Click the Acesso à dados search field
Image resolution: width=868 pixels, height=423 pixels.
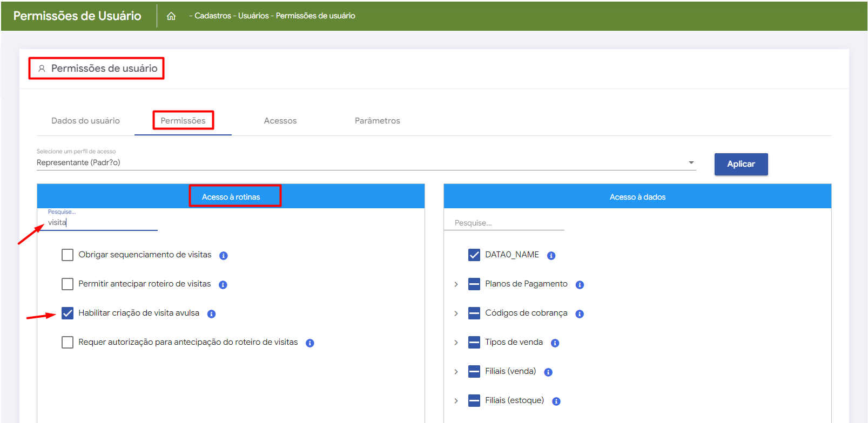tap(503, 223)
